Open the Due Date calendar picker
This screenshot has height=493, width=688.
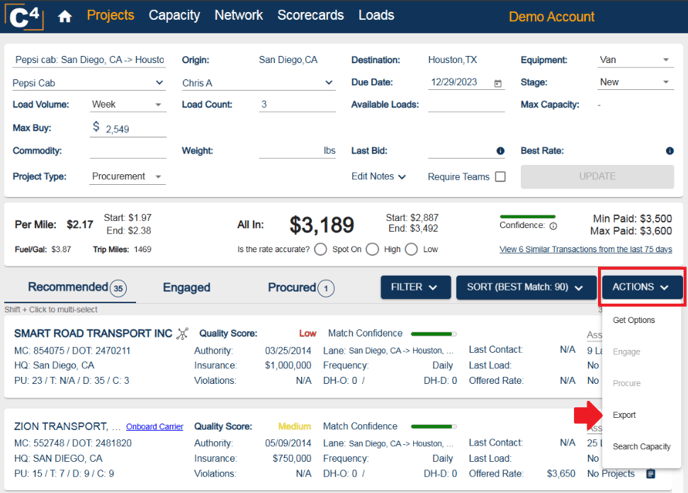coord(498,83)
